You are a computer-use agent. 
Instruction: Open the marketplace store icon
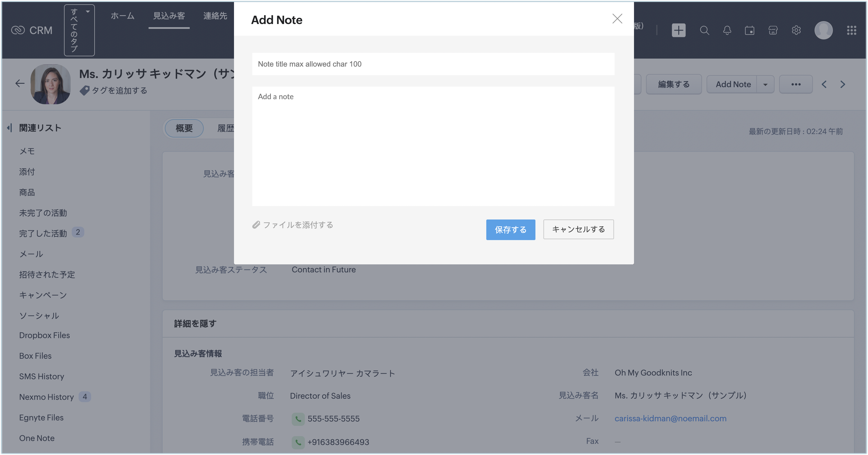(773, 30)
